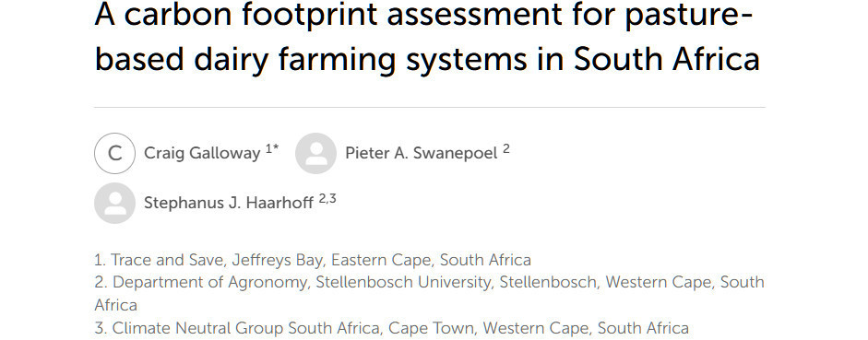Click 'South Africa' in the article title

pyautogui.click(x=667, y=60)
